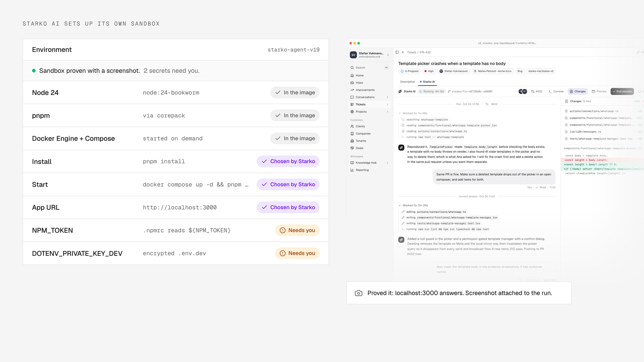Click Install row 'Chosen by Starko' badge
Screen dimensions: 644x362
click(x=288, y=161)
